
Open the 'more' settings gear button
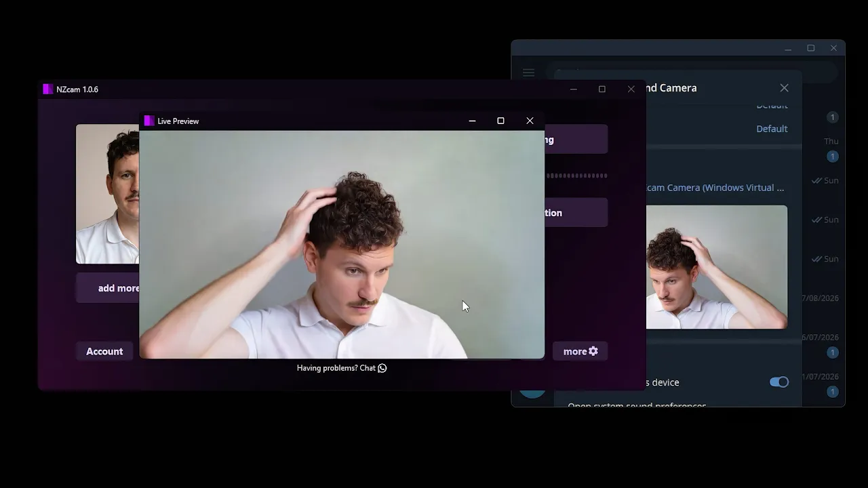pos(580,351)
